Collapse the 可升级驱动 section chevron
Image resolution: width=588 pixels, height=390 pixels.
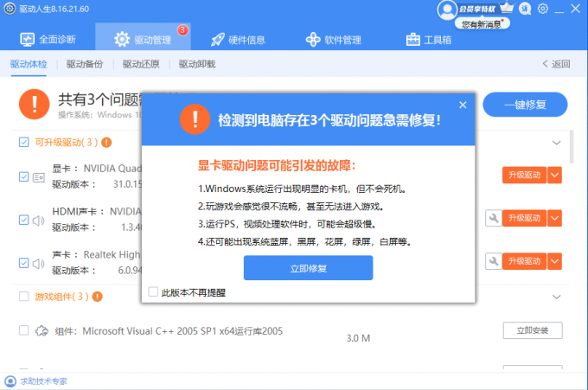(557, 143)
